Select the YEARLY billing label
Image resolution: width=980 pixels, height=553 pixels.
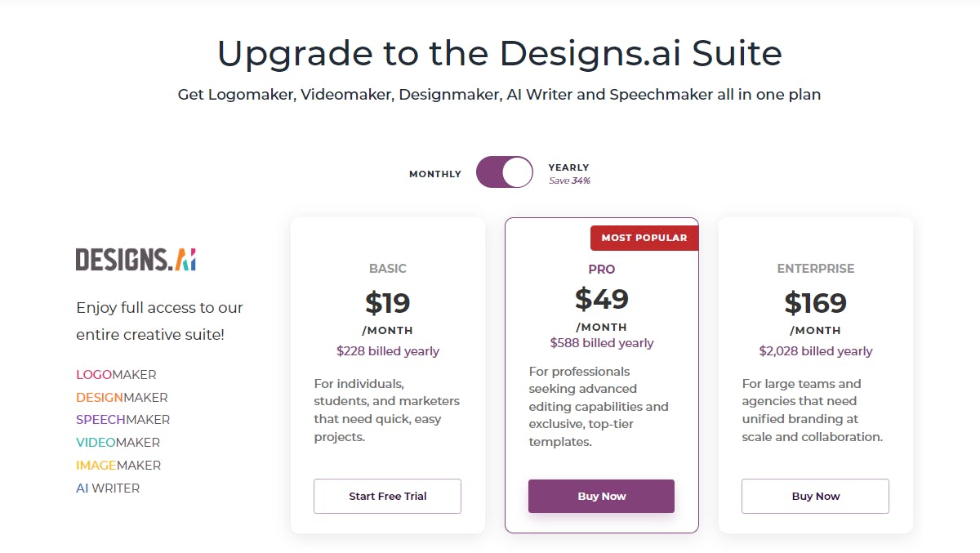pyautogui.click(x=568, y=167)
